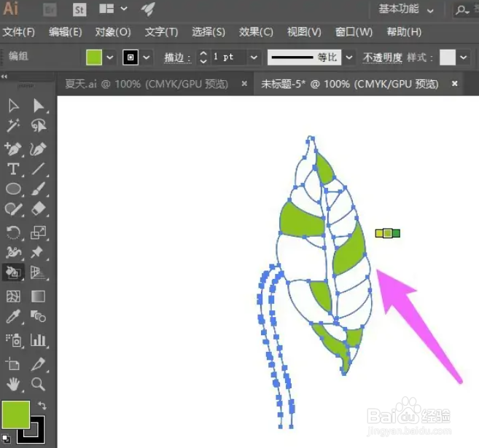479x448 pixels.
Task: Select the Shaper tool
Action: pos(13,209)
